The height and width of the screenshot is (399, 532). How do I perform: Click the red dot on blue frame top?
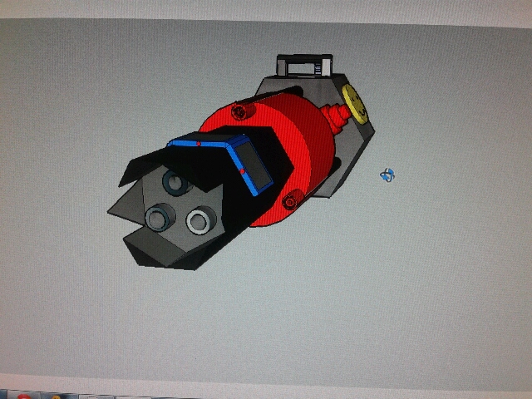(199, 144)
